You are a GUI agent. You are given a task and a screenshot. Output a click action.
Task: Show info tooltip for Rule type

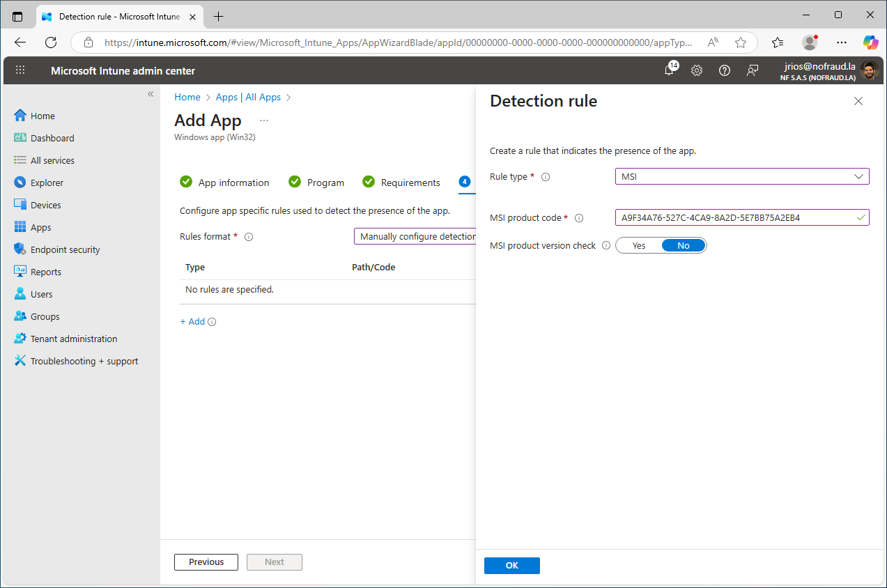pyautogui.click(x=546, y=177)
